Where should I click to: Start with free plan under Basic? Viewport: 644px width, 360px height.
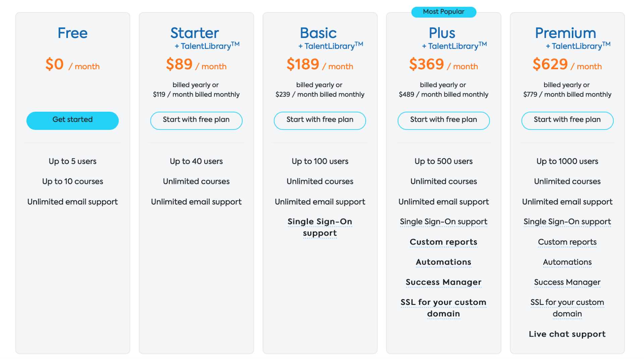tap(320, 120)
